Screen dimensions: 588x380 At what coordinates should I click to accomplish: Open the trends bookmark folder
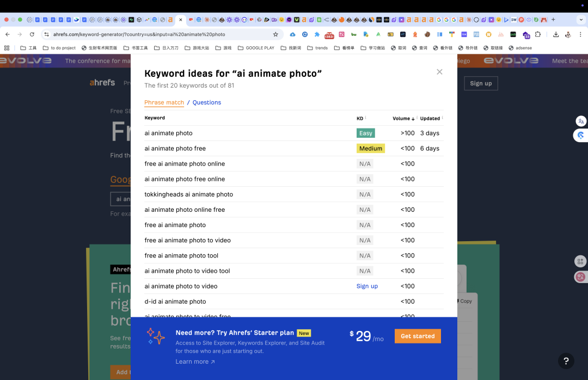(317, 48)
